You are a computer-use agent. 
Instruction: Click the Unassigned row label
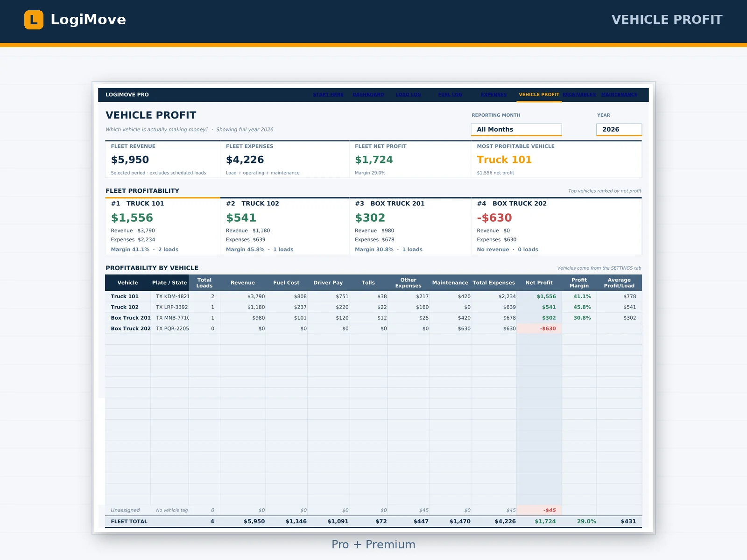[125, 511]
